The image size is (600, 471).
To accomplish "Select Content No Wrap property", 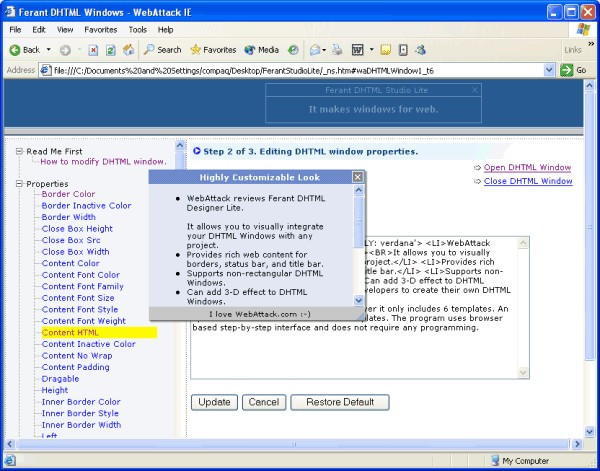I will (77, 355).
